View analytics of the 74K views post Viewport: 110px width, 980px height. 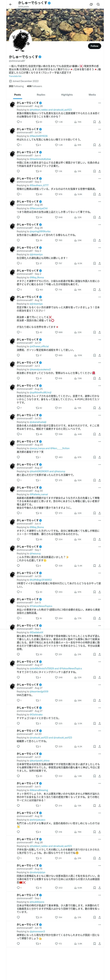pyautogui.click(x=76, y=122)
